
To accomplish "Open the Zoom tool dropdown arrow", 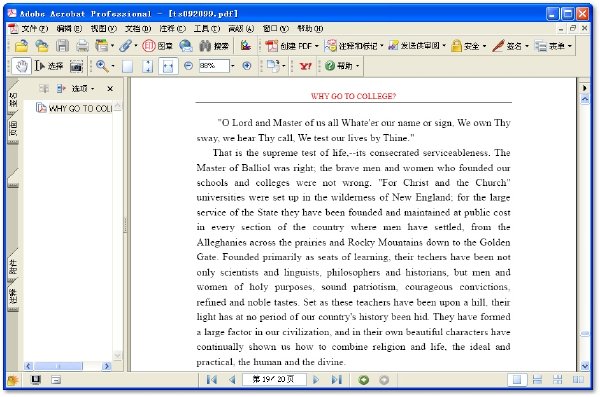I will click(x=112, y=66).
